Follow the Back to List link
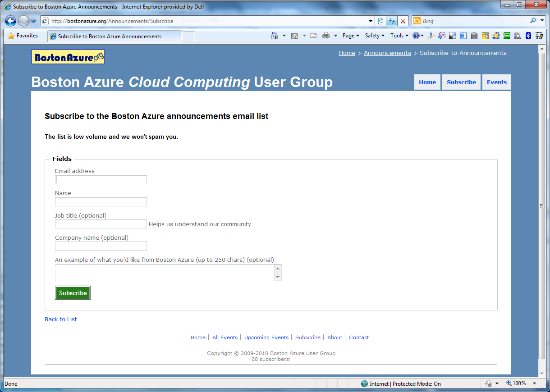 pyautogui.click(x=61, y=319)
